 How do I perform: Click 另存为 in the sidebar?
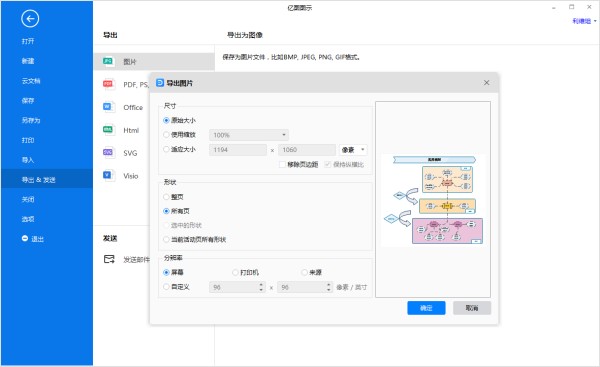(31, 120)
